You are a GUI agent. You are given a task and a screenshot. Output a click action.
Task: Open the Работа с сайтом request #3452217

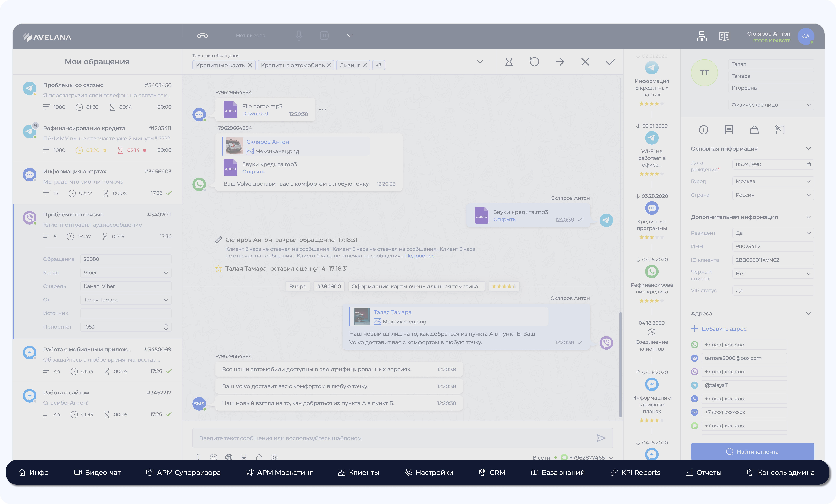[x=97, y=404]
